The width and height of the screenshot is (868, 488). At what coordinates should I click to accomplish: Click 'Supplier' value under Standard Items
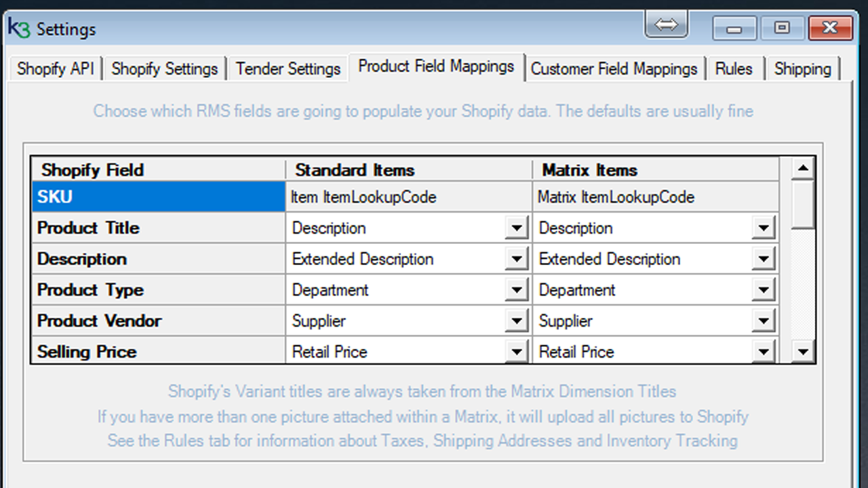(319, 321)
